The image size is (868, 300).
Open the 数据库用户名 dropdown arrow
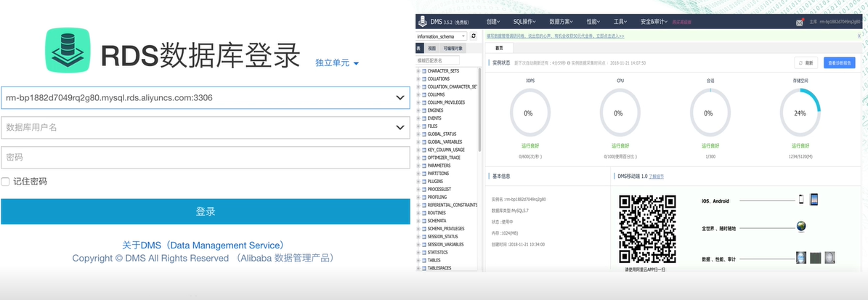pyautogui.click(x=400, y=127)
